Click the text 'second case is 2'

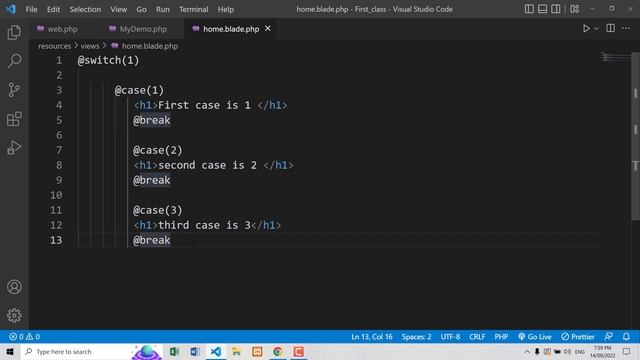(207, 165)
